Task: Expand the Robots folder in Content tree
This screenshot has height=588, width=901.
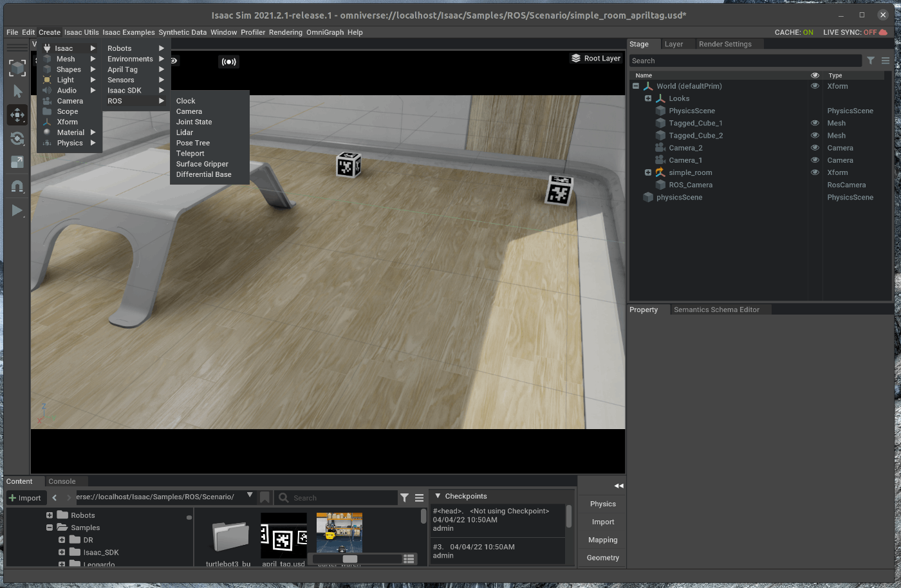Action: (50, 515)
